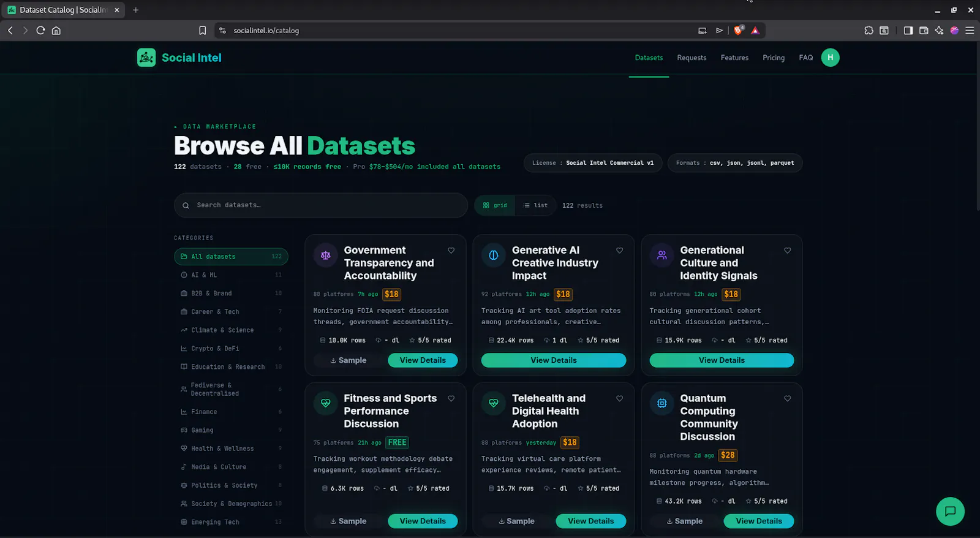980x538 pixels.
Task: Open the Pricing nav tab
Action: 774,58
